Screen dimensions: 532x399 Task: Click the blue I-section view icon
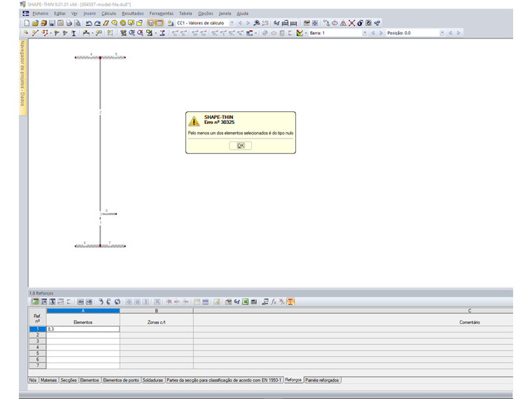(162, 33)
